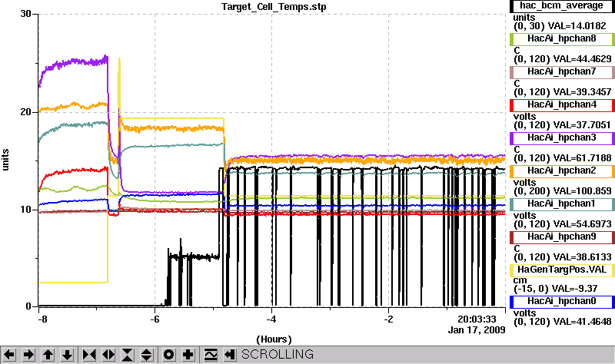
Task: Click the VAL=39.3457 readout for hpchan7
Action: pyautogui.click(x=582, y=92)
